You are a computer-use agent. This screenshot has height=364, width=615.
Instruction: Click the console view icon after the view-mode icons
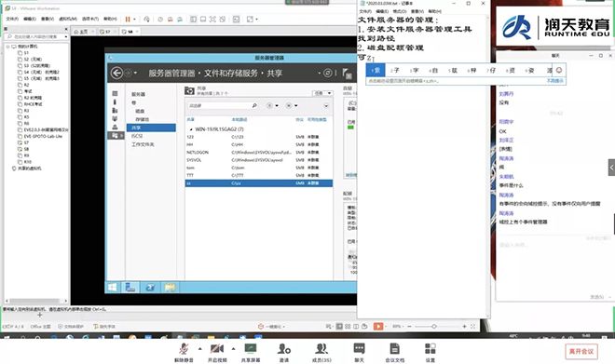tap(236, 19)
